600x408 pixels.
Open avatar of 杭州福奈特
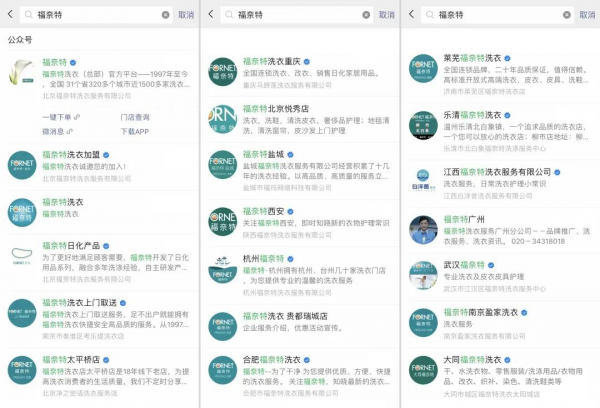click(x=223, y=269)
